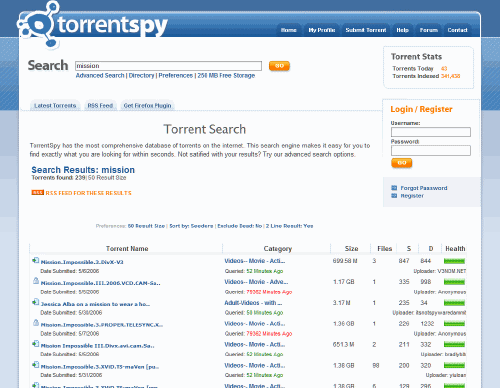Screen dimensions: 500x388
Task: Click the torrentspy logo
Action: click(x=92, y=24)
